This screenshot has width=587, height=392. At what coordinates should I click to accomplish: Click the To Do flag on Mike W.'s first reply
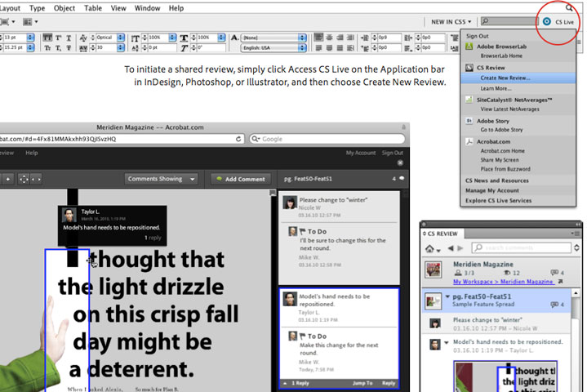point(303,232)
